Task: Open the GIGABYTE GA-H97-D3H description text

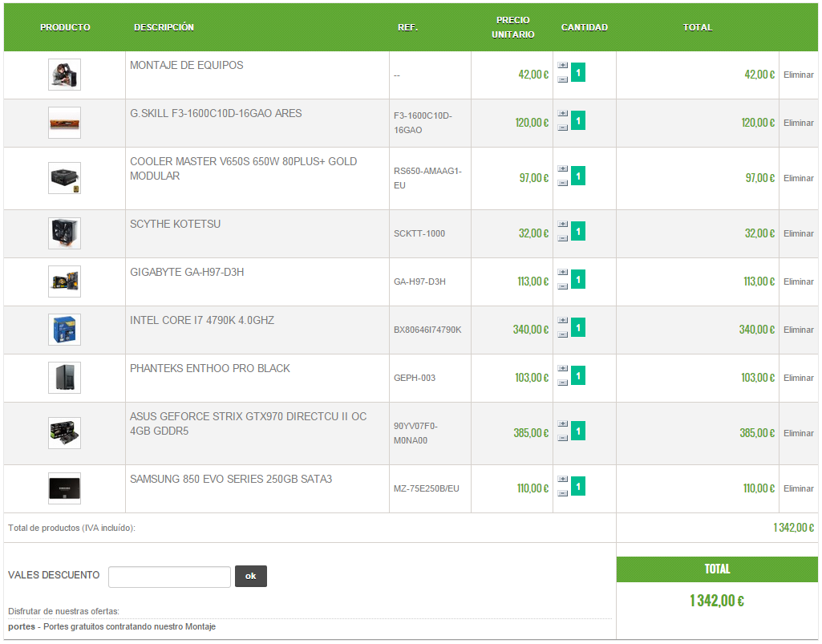Action: click(x=187, y=272)
